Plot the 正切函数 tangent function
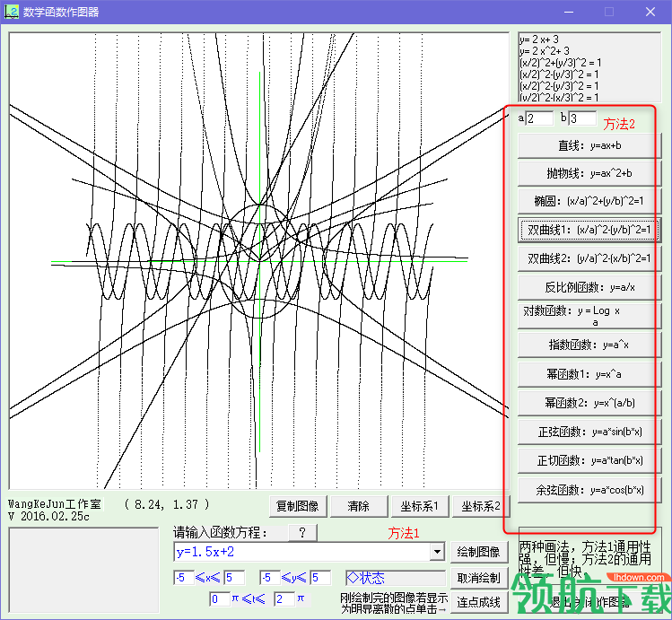Viewport: 672px width, 620px height. tap(589, 460)
